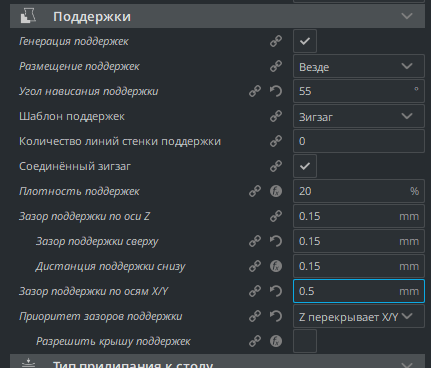Viewport: 431px width, 368px height.
Task: Click the Зазор поддержки по оси Z label
Action: (x=85, y=216)
